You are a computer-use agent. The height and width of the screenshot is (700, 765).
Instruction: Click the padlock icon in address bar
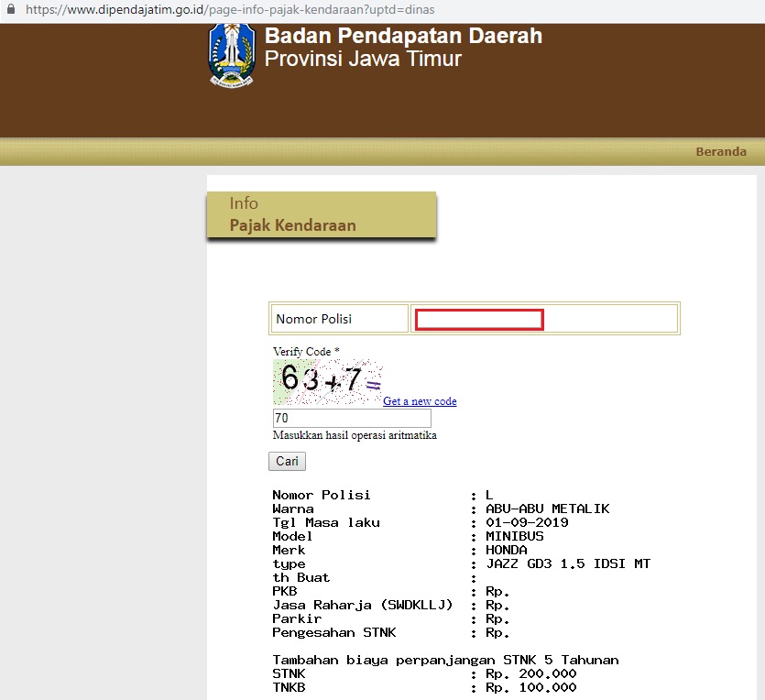pyautogui.click(x=11, y=9)
